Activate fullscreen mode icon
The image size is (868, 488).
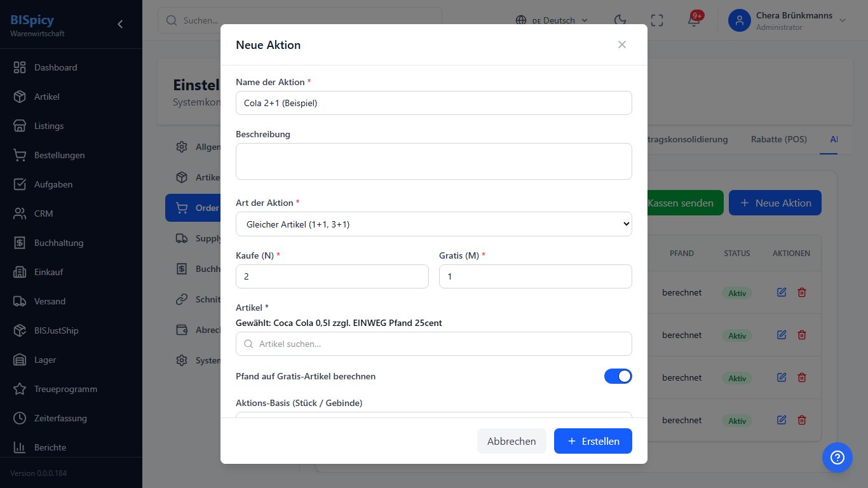pos(657,20)
